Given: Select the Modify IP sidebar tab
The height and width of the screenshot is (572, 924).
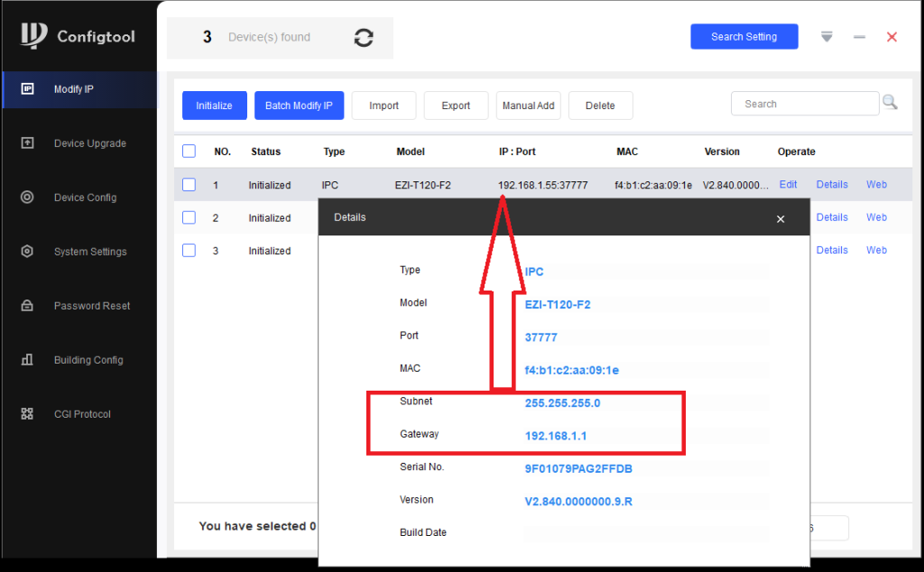Looking at the screenshot, I should (73, 89).
